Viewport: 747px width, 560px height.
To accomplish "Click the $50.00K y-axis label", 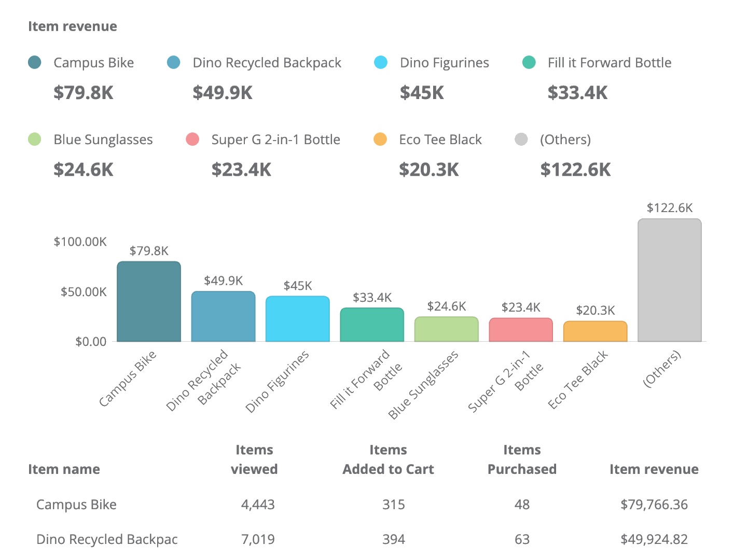I will pos(84,292).
